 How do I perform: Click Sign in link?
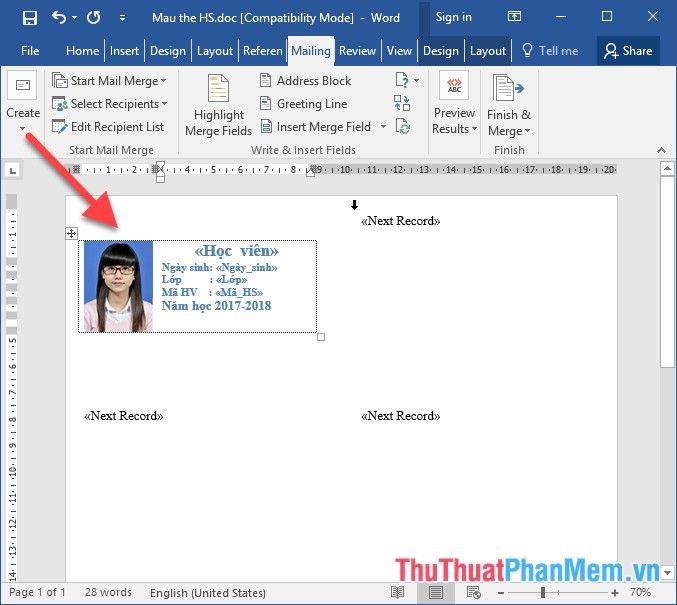coord(453,17)
